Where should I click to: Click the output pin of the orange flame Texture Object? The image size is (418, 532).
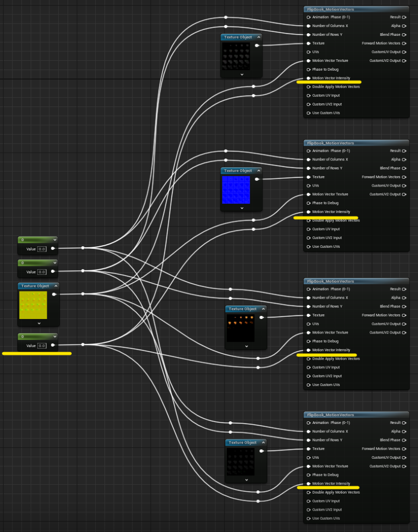pyautogui.click(x=262, y=317)
